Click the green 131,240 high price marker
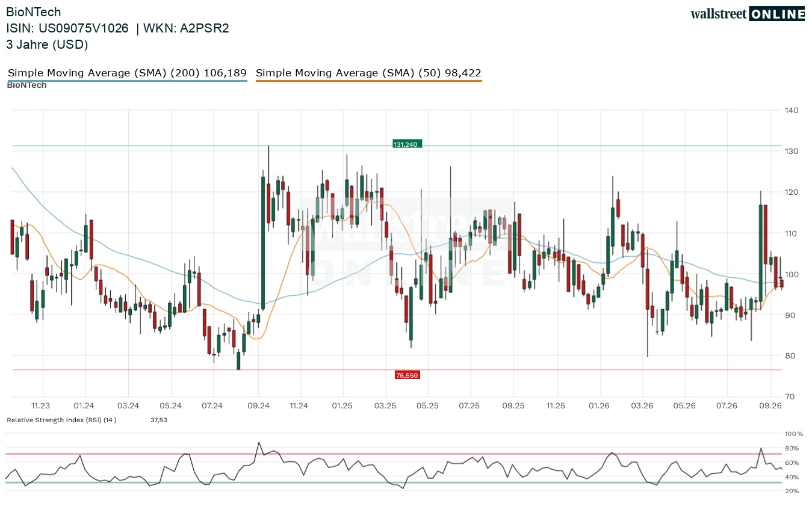This screenshot has height=507, width=812. [407, 144]
